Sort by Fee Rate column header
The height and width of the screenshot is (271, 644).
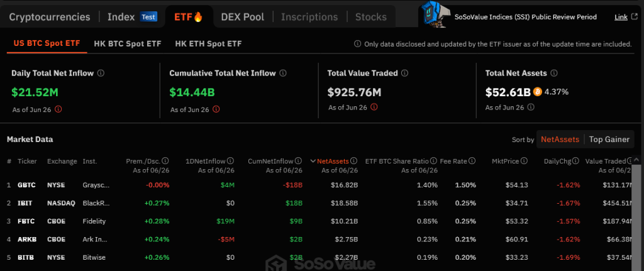453,161
